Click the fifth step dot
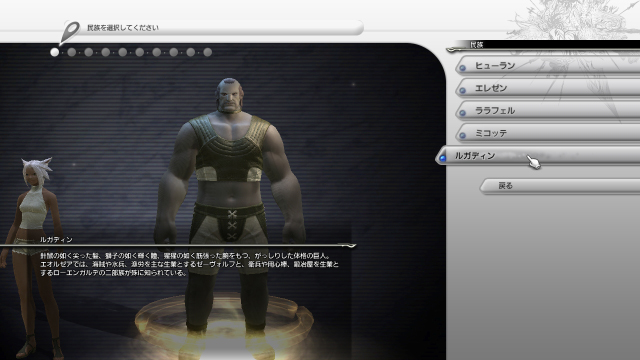 coord(122,52)
